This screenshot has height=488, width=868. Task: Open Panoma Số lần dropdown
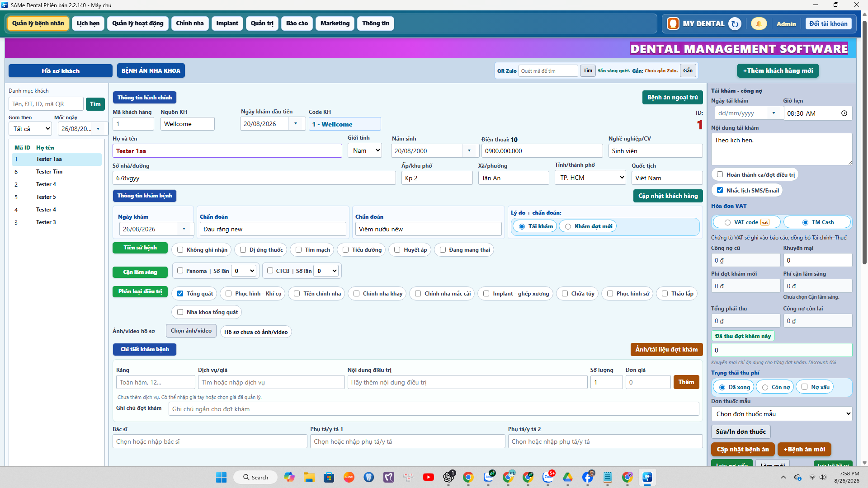[244, 271]
